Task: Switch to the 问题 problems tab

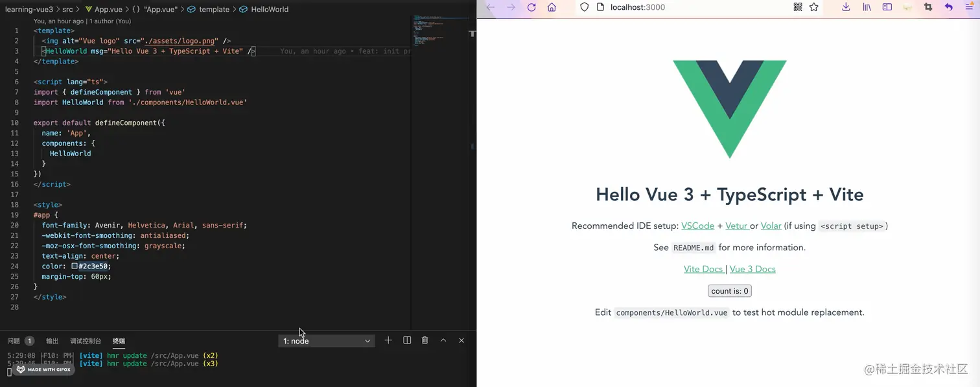Action: coord(14,341)
